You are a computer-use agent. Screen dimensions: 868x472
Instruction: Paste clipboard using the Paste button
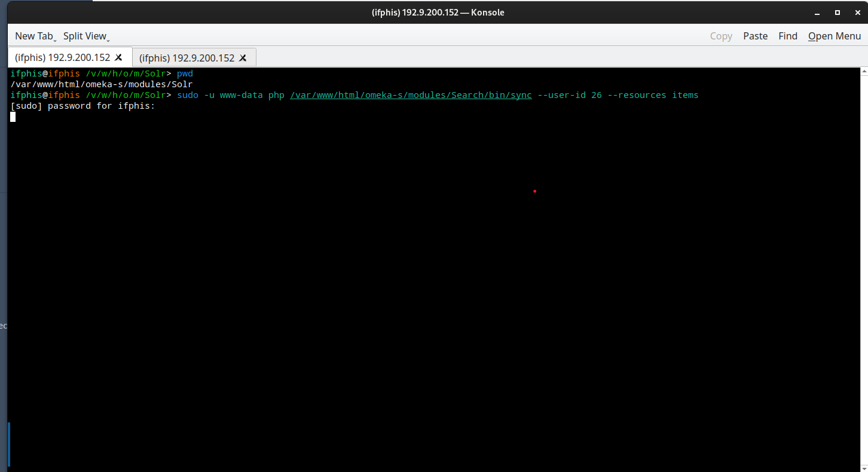click(755, 36)
